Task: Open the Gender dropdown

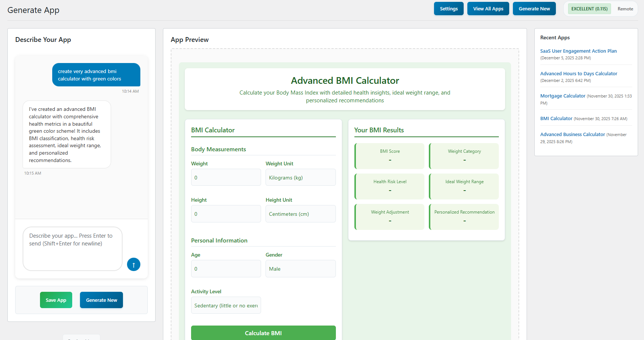Action: click(300, 269)
